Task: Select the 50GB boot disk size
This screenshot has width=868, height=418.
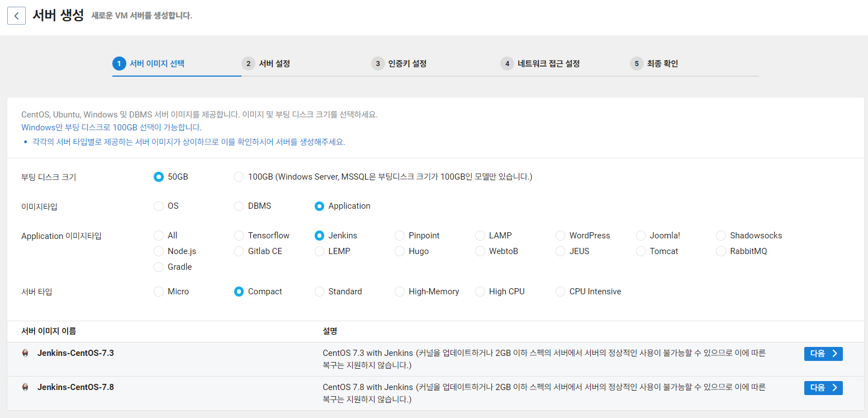Action: point(159,177)
